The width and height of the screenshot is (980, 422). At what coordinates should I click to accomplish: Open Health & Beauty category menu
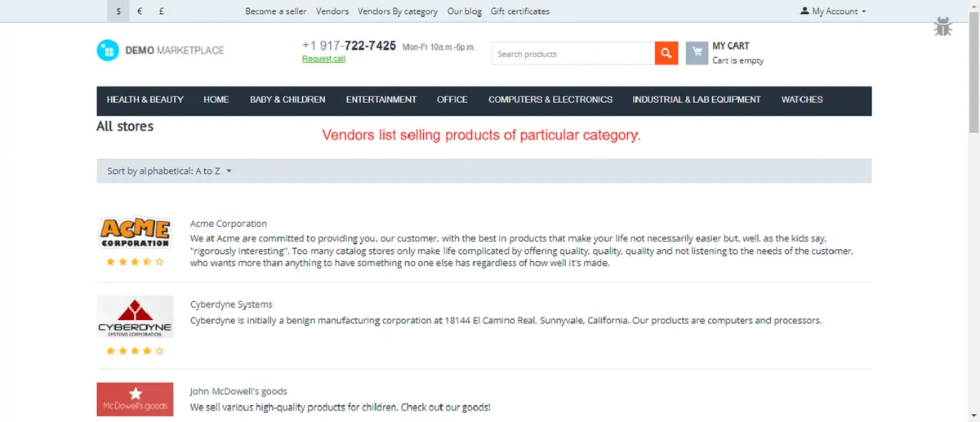pos(145,100)
